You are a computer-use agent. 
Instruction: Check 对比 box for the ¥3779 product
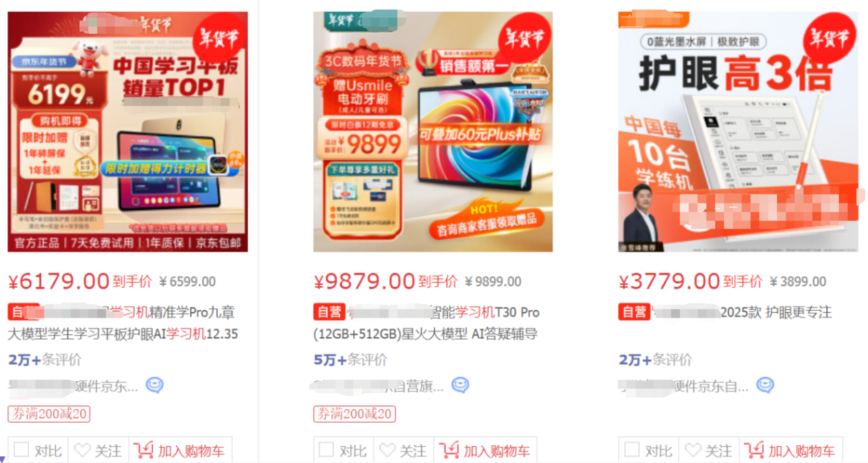(632, 450)
